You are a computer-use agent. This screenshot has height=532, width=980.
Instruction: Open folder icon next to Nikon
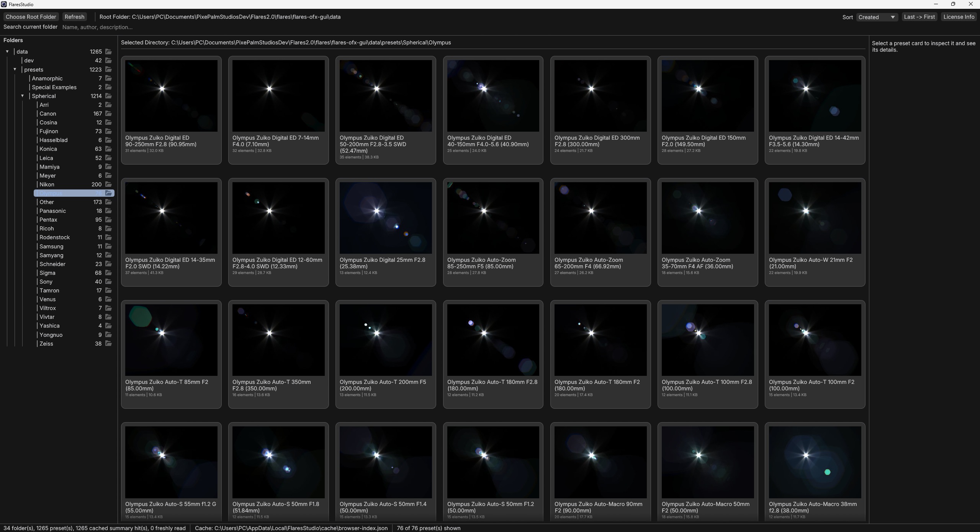tap(108, 184)
